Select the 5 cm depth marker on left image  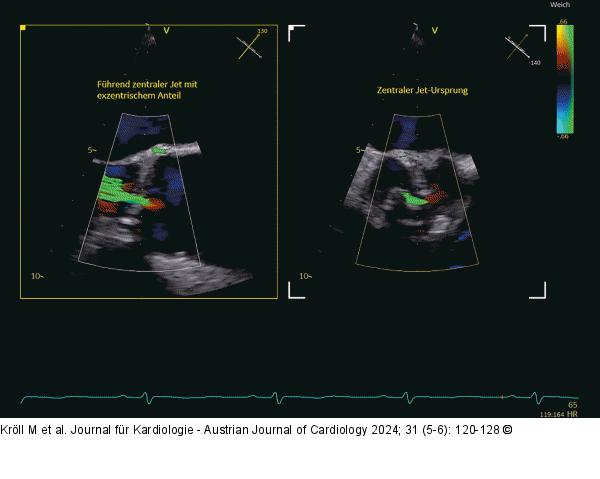(x=90, y=150)
